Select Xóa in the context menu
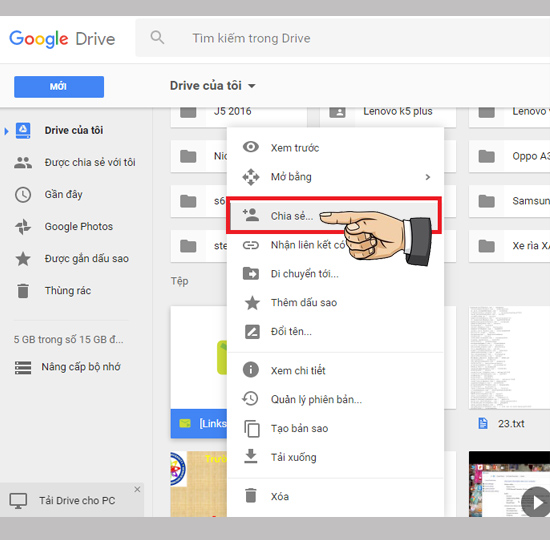Image resolution: width=550 pixels, height=540 pixels. click(336, 496)
